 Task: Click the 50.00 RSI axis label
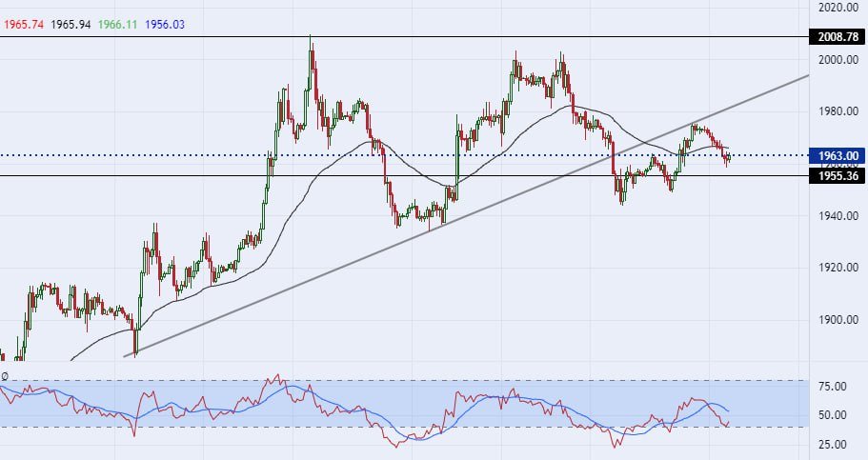(833, 415)
